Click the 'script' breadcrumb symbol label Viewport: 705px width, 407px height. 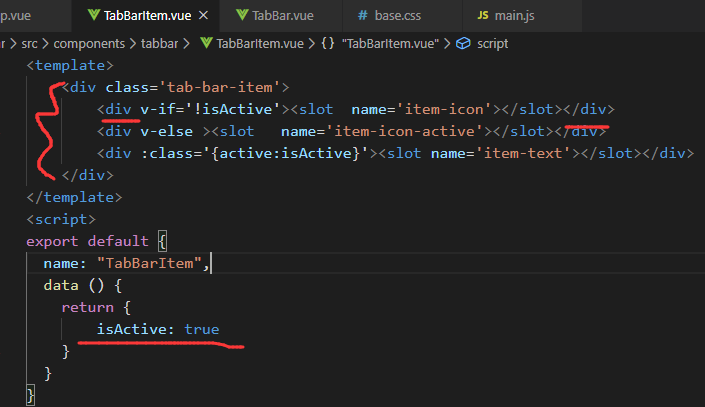[x=492, y=43]
